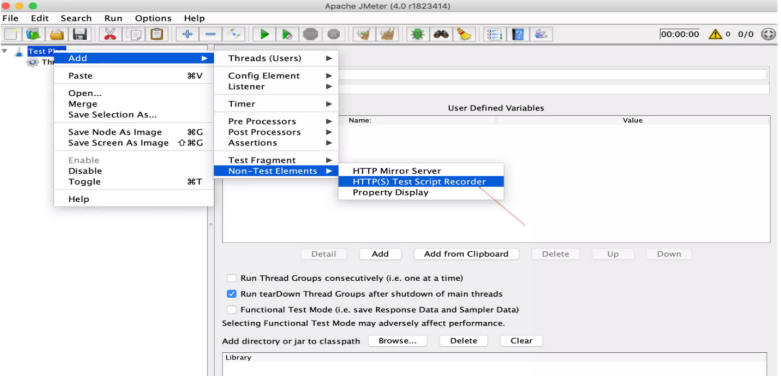Expand the Test Fragment submenu
Image resolution: width=781 pixels, height=376 pixels.
(x=276, y=160)
